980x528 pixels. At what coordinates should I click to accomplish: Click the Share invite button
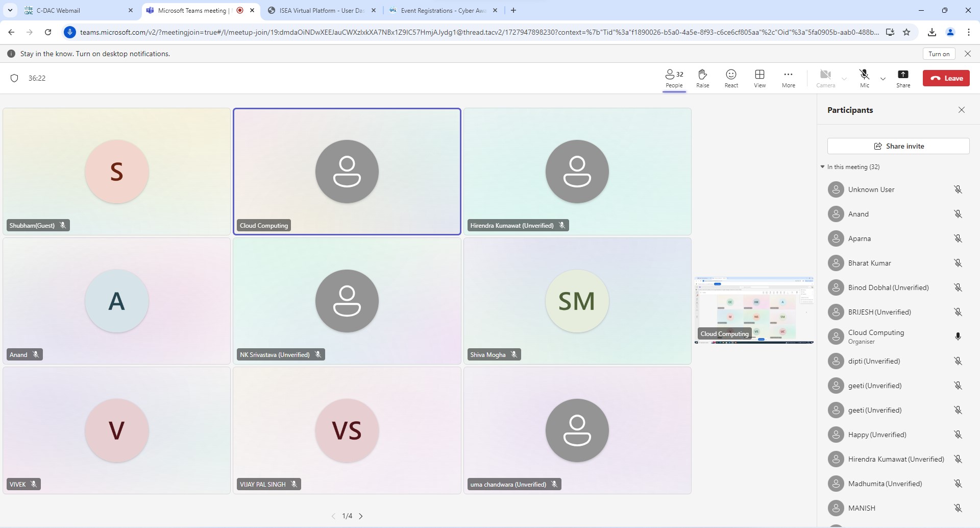click(x=898, y=146)
